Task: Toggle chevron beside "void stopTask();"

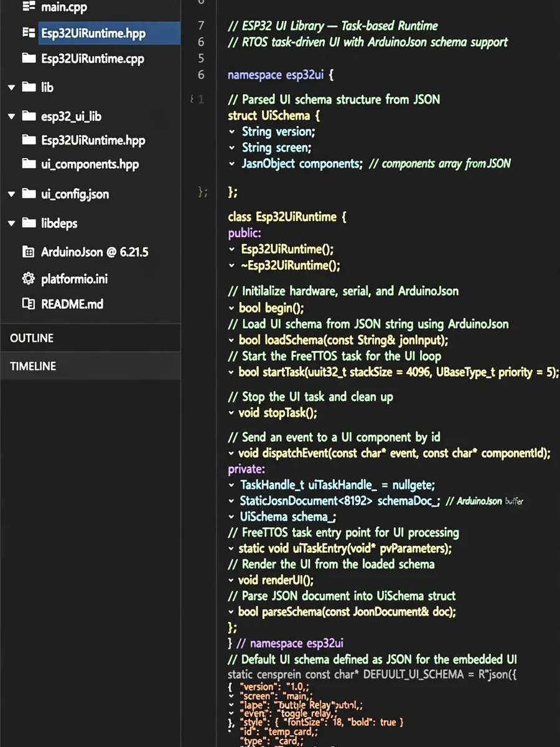Action: (x=231, y=413)
